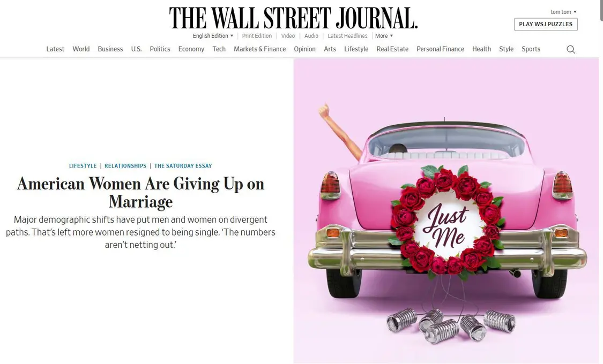Go to the Health section
This screenshot has height=364, width=603.
(481, 49)
